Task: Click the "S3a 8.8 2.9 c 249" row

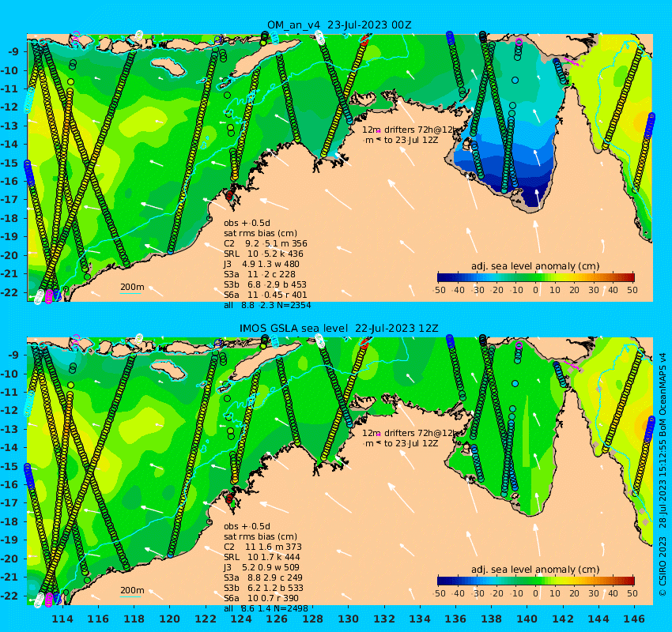Action: [263, 577]
